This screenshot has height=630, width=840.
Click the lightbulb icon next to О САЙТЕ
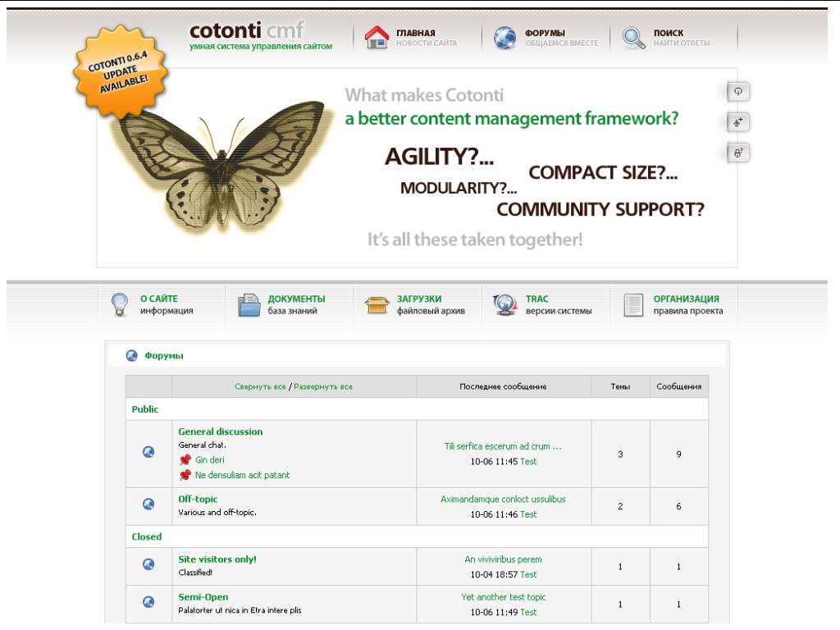tap(120, 304)
